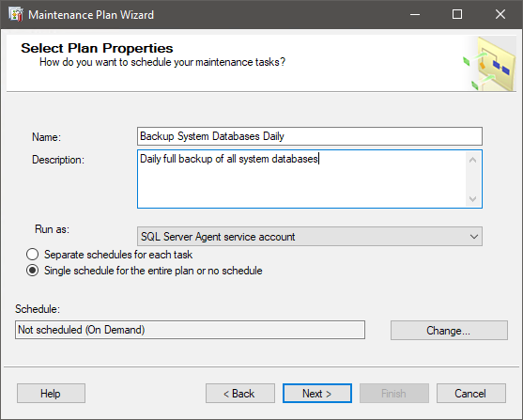Open the Run as dropdown
The width and height of the screenshot is (523, 420).
coord(310,237)
